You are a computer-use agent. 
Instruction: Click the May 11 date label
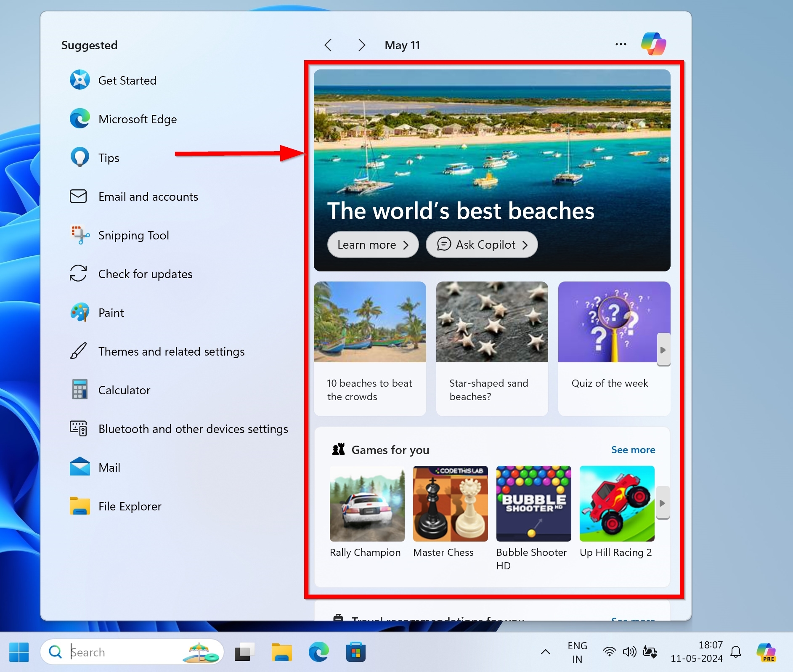click(x=402, y=45)
